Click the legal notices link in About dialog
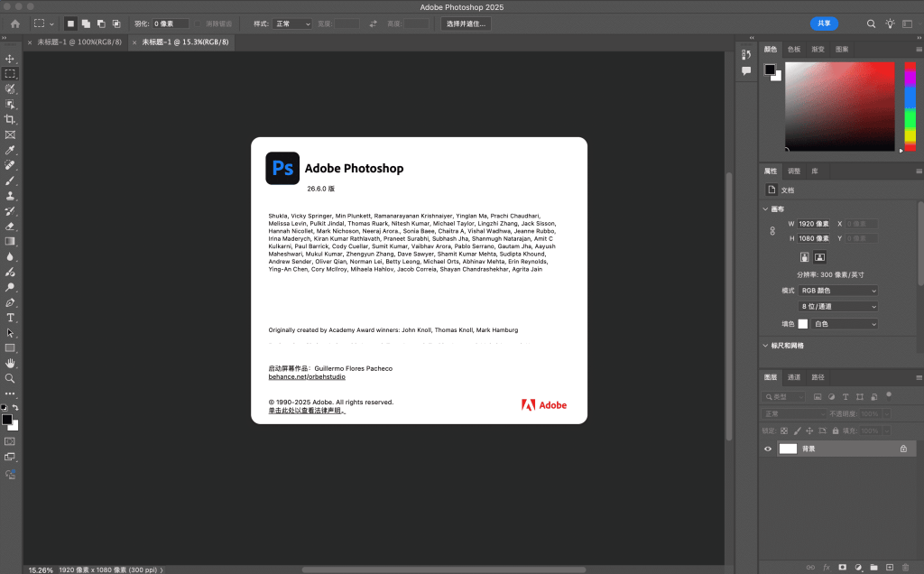This screenshot has width=924, height=574. (x=307, y=410)
